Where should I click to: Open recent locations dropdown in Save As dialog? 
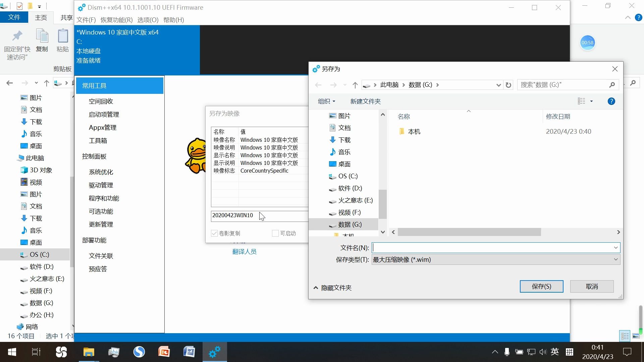pyautogui.click(x=345, y=85)
